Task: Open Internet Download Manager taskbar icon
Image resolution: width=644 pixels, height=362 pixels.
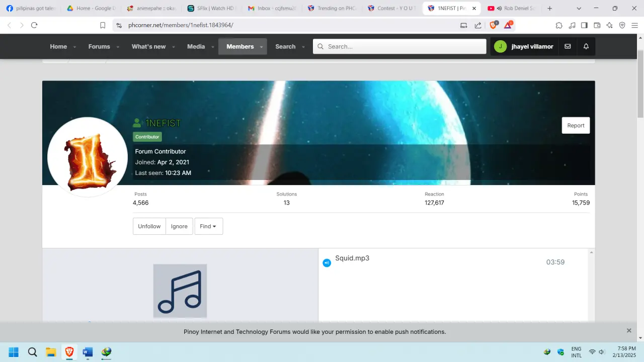Action: click(106, 352)
